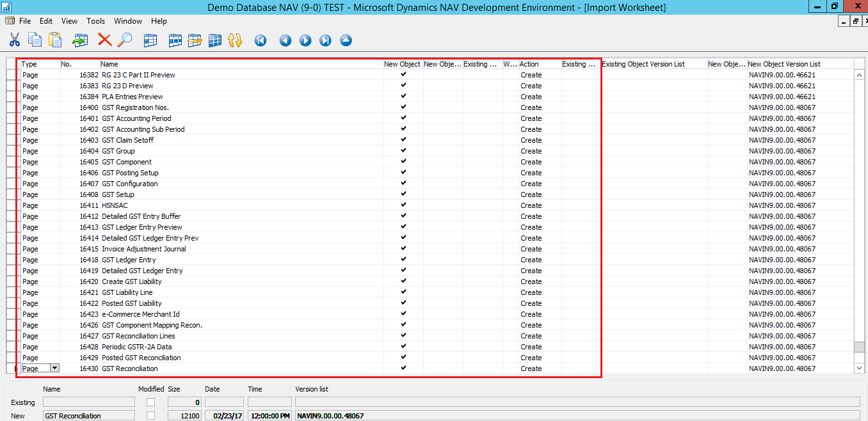This screenshot has height=421, width=868.
Task: Click the table icon right of the magnifier
Action: pos(150,40)
